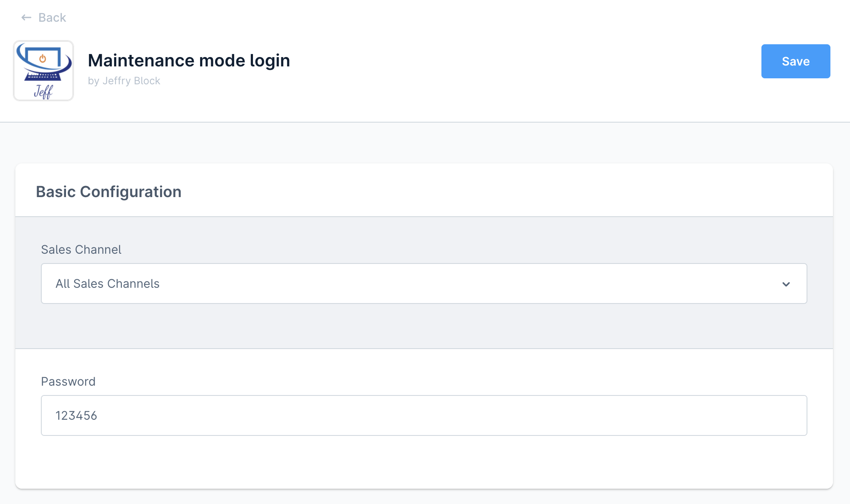Click the orange power symbol in logo
The image size is (850, 504).
pyautogui.click(x=43, y=58)
